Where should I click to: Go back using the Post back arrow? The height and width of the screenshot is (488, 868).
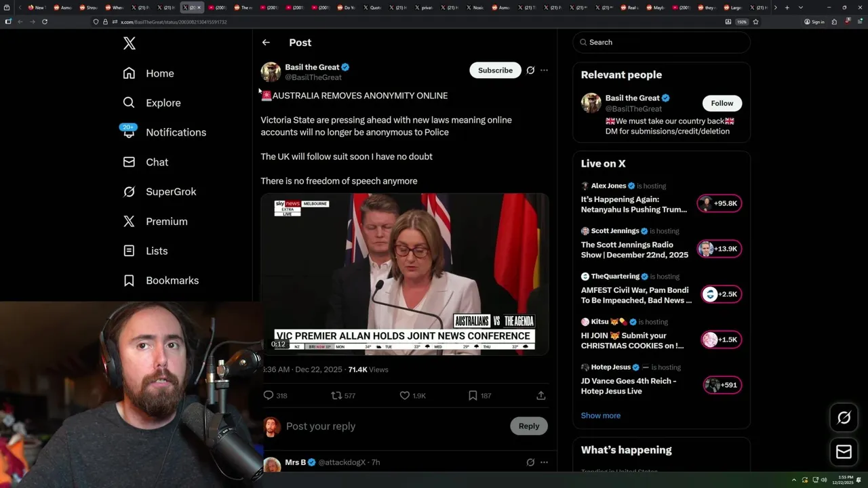(266, 42)
